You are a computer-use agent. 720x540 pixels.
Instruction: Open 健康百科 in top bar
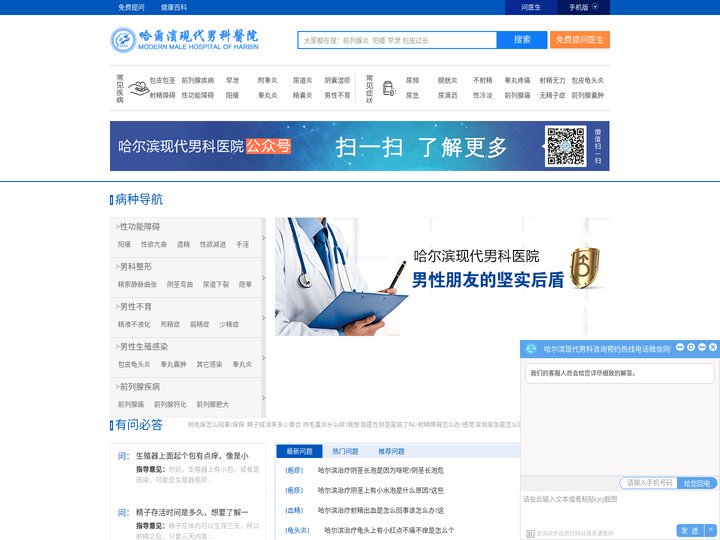[174, 7]
